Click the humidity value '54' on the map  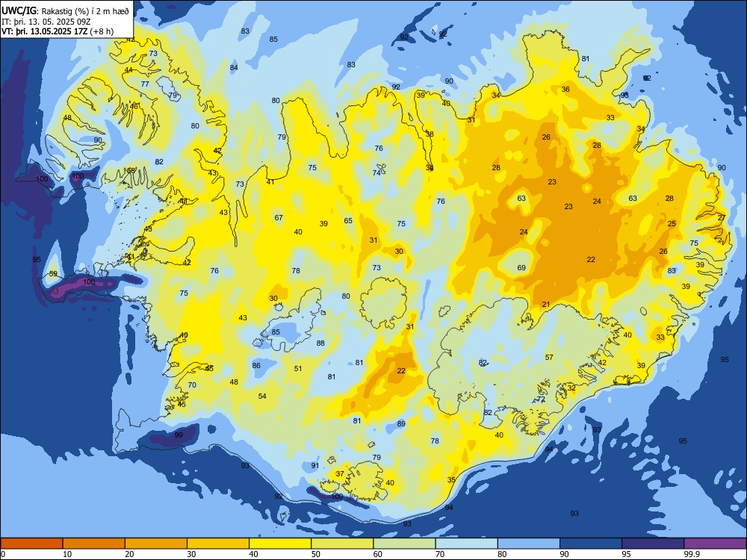point(262,396)
